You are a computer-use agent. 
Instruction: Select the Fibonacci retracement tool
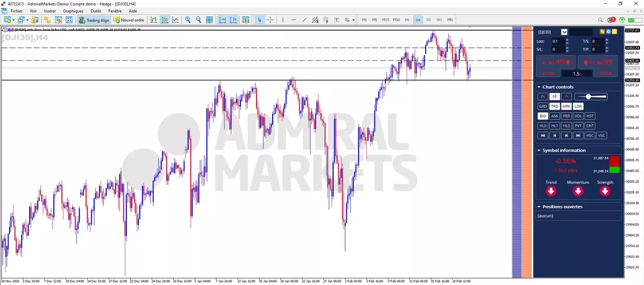[x=326, y=20]
